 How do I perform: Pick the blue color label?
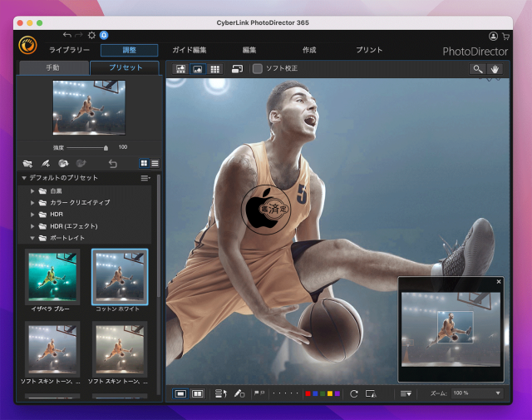315,393
